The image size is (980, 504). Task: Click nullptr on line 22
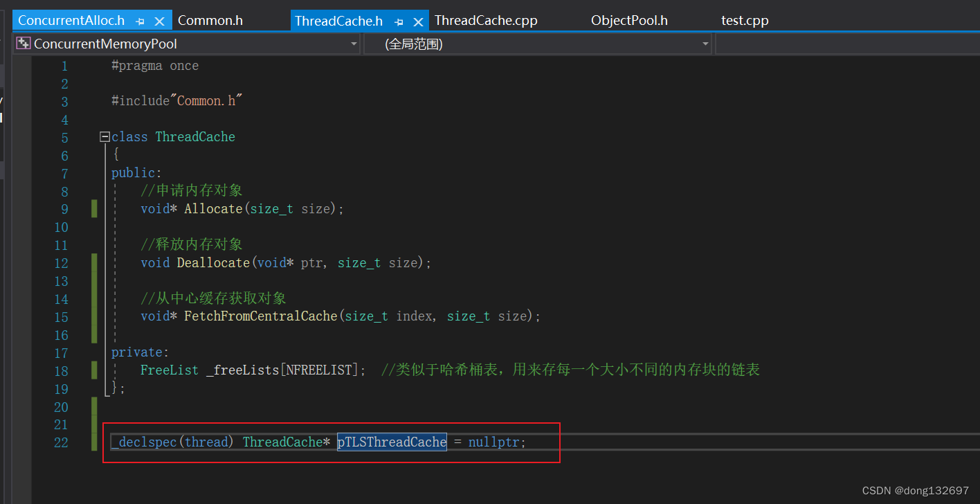(x=493, y=442)
